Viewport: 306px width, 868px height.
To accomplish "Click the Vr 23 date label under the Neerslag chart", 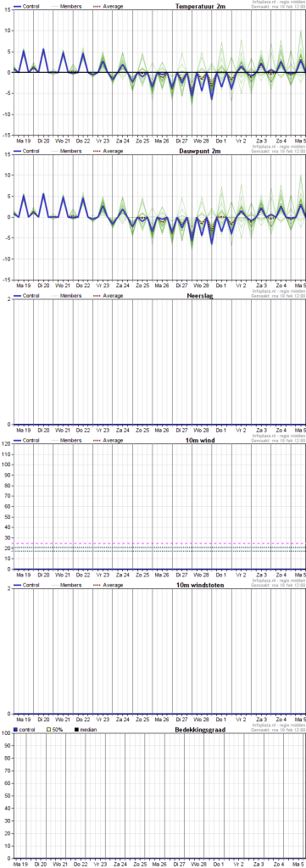I will (103, 430).
